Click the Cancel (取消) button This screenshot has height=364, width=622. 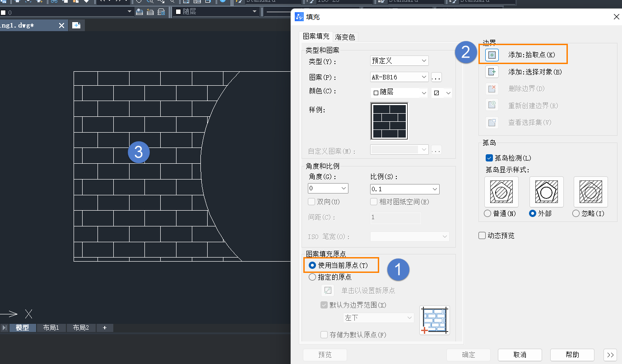(x=520, y=355)
